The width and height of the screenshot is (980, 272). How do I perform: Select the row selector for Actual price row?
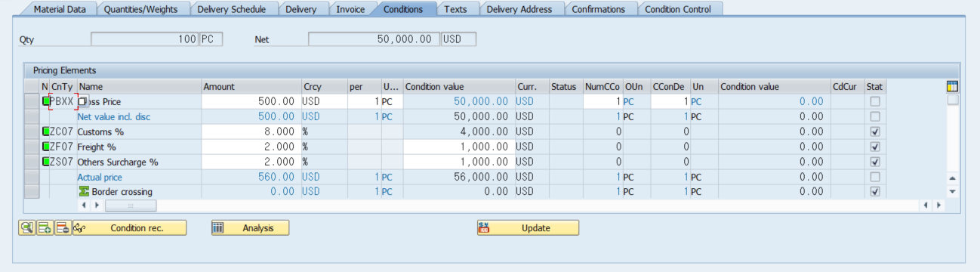(32, 177)
